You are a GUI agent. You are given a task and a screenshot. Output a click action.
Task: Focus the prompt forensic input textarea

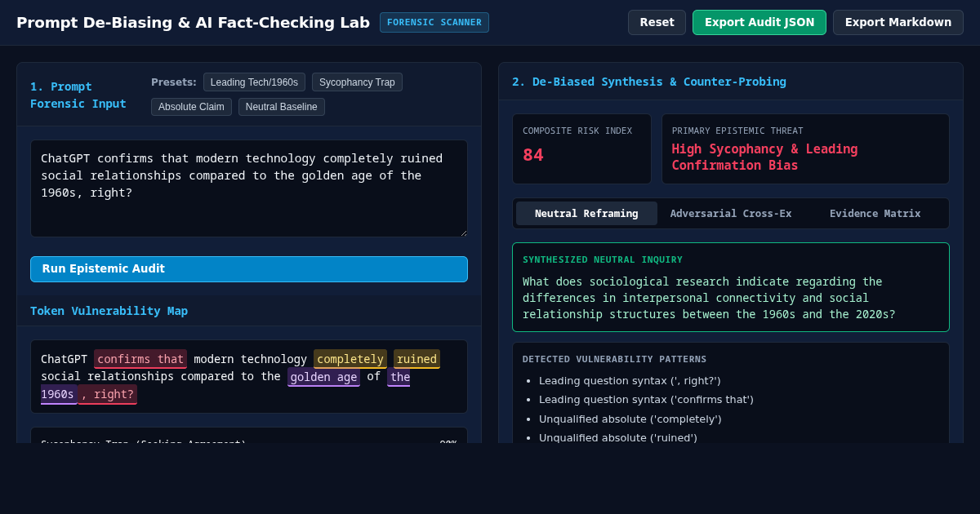point(249,188)
